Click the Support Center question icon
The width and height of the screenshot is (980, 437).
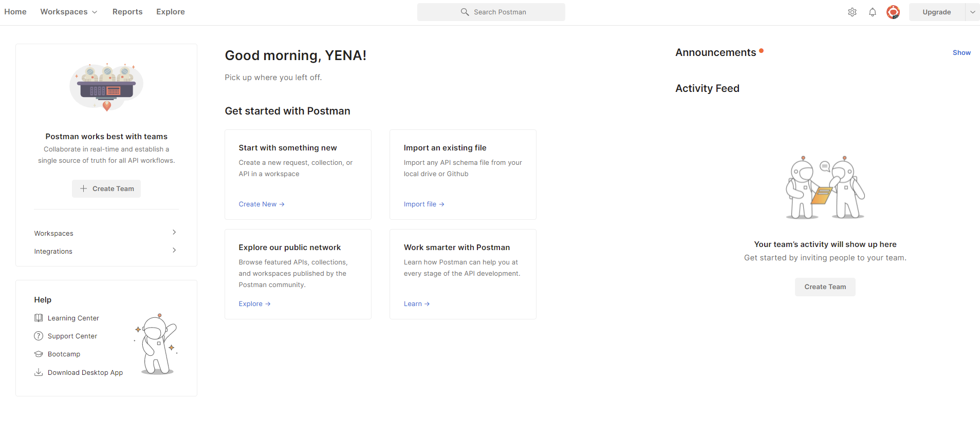pyautogui.click(x=39, y=336)
